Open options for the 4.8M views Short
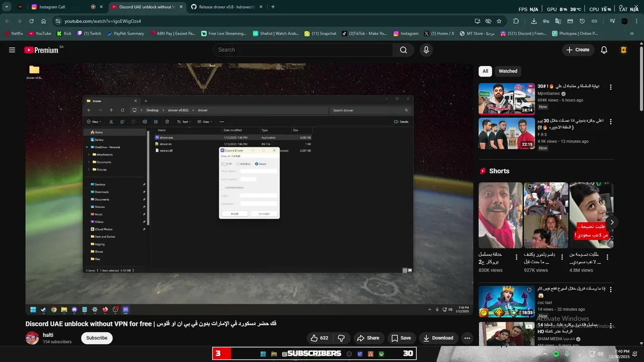644x362 pixels. 607,257
